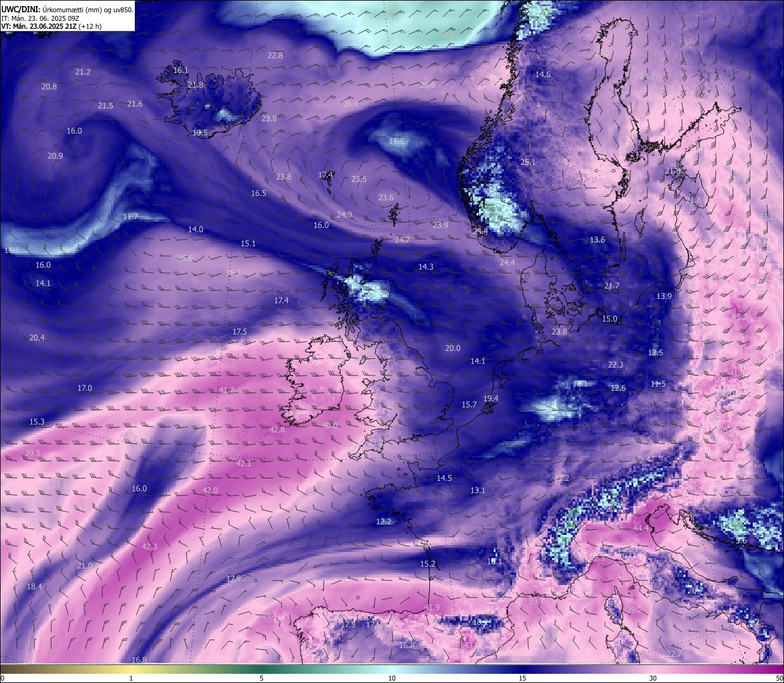Screen dimensions: 784x683
Task: Click the '21.7' value over the Baltic
Action: coord(612,286)
